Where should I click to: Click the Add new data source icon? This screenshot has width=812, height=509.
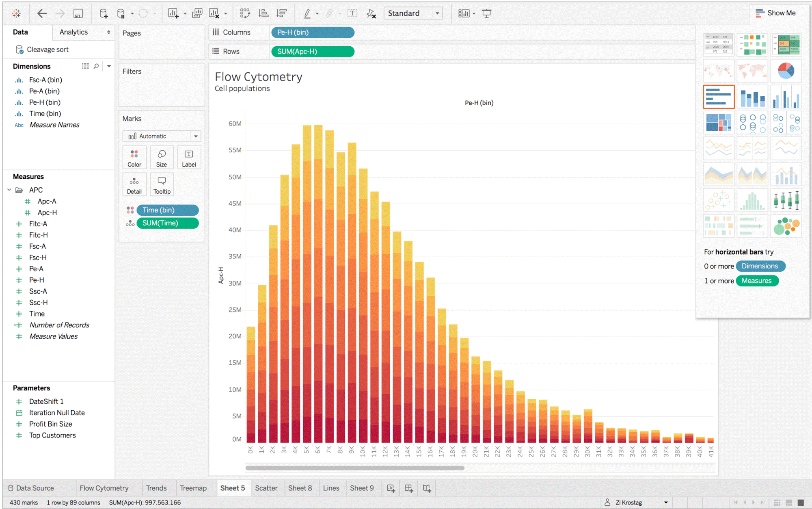point(104,13)
